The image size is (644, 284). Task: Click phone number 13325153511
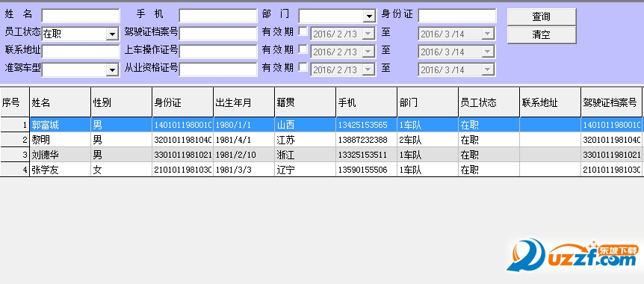point(362,155)
